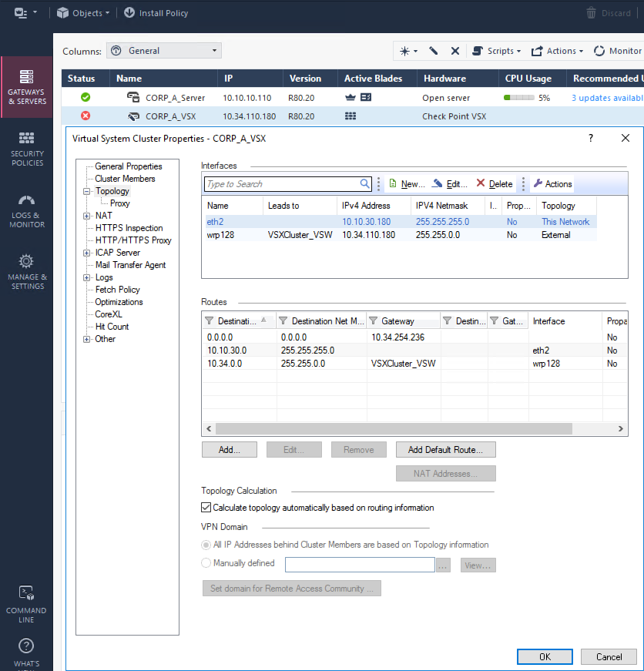Viewport: 644px width, 671px height.
Task: Open the Scripts dropdown menu
Action: click(x=496, y=52)
